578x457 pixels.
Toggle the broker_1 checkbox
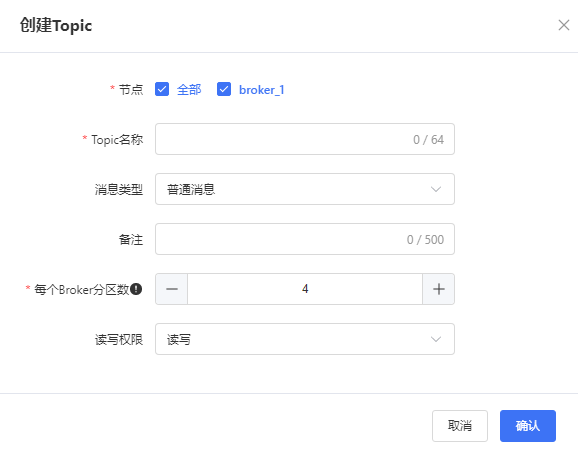pos(224,89)
